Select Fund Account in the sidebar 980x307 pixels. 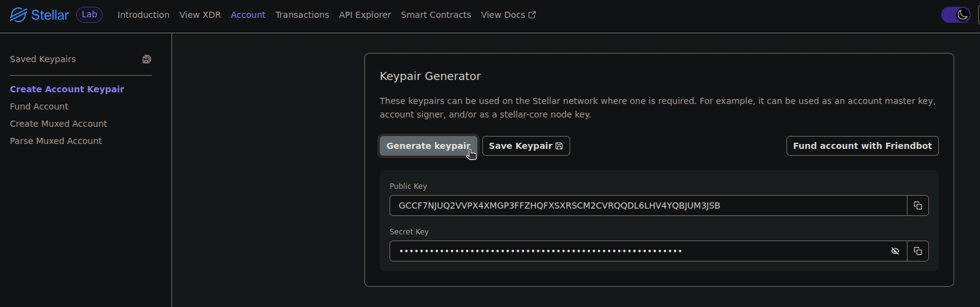coord(39,106)
